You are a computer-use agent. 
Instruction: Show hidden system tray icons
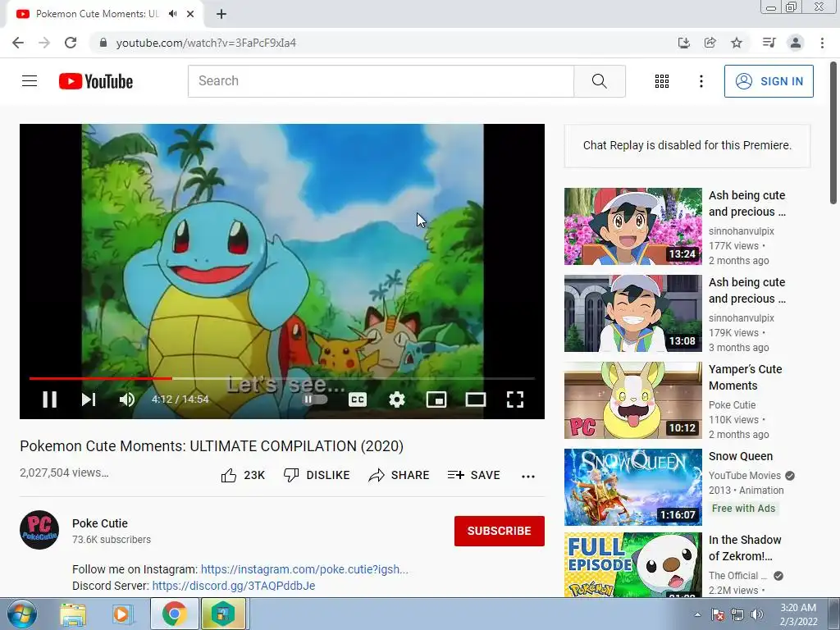[x=697, y=614]
